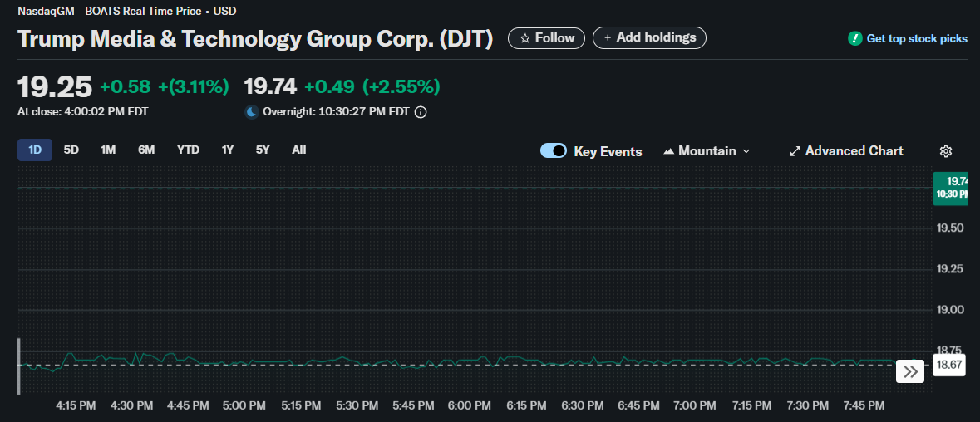
Task: Open chart settings gear icon
Action: (946, 151)
